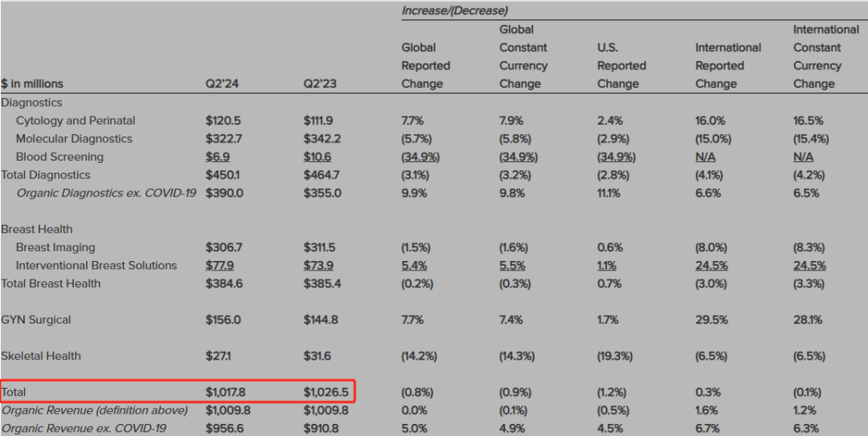Image resolution: width=868 pixels, height=436 pixels.
Task: Click the underlined $6.9 Blood Screening value
Action: pos(218,157)
